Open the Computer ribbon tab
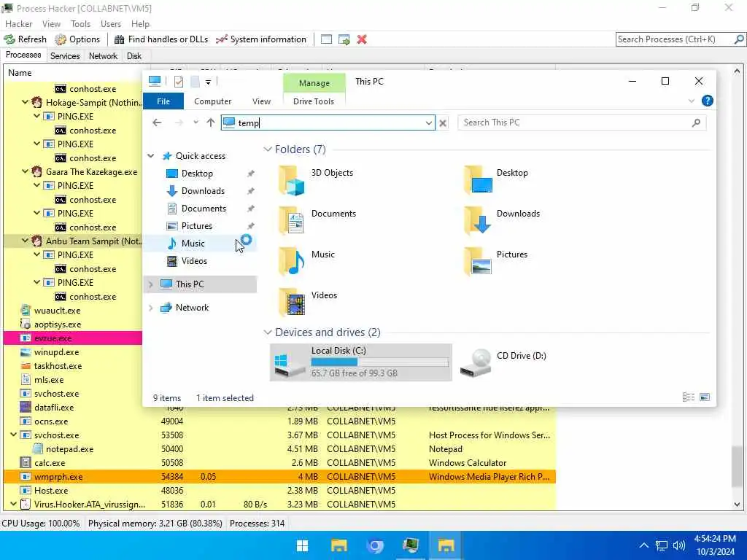The image size is (747, 560). click(x=212, y=101)
